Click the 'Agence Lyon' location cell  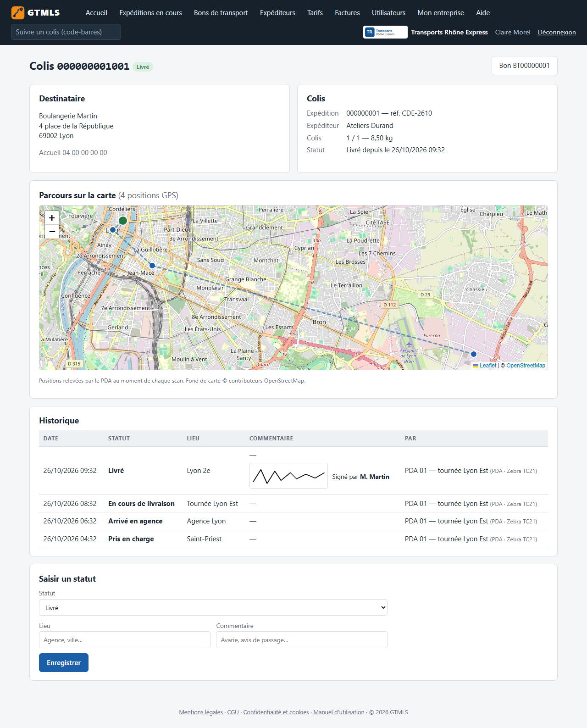pos(206,521)
